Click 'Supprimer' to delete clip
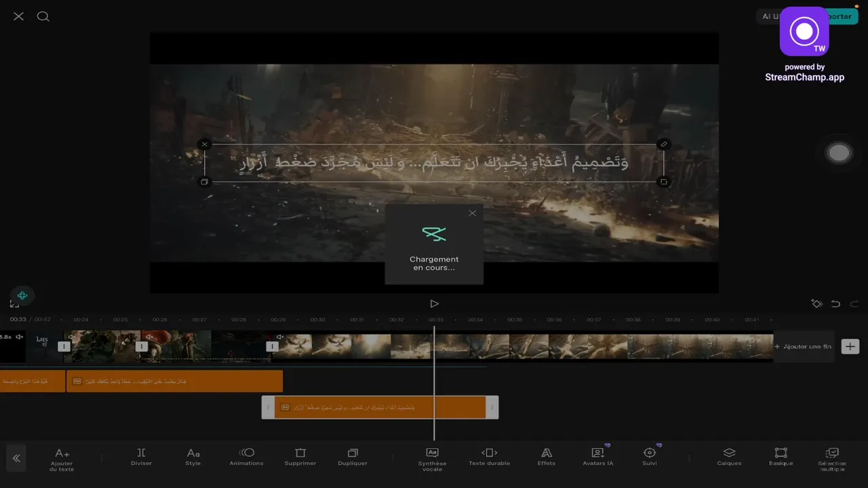This screenshot has height=488, width=868. click(300, 457)
